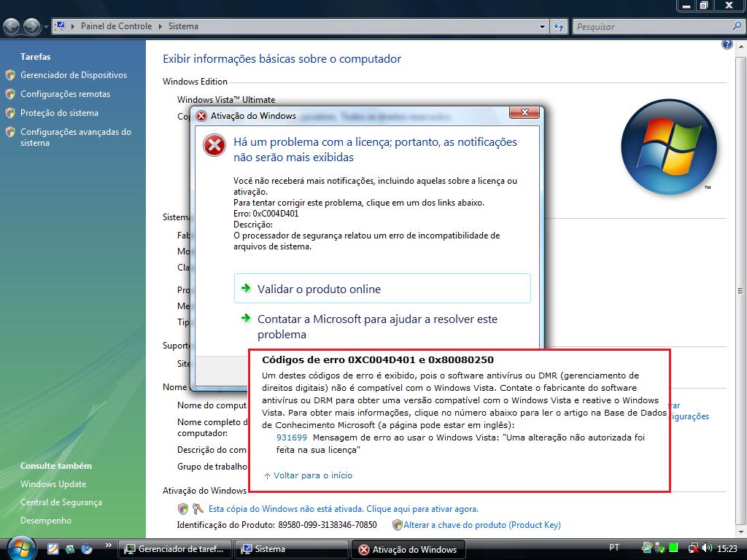Click the Windows Live Messenger tray icon
747x560 pixels.
pyautogui.click(x=647, y=548)
